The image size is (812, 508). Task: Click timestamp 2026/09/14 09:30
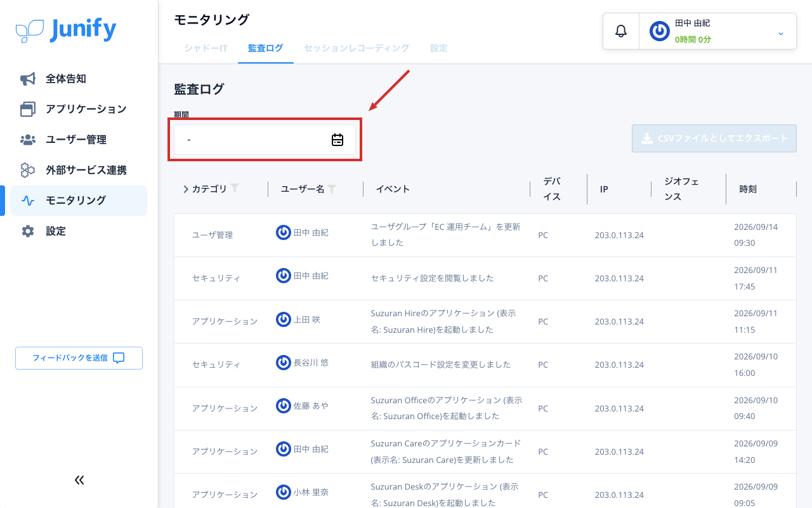coord(756,235)
